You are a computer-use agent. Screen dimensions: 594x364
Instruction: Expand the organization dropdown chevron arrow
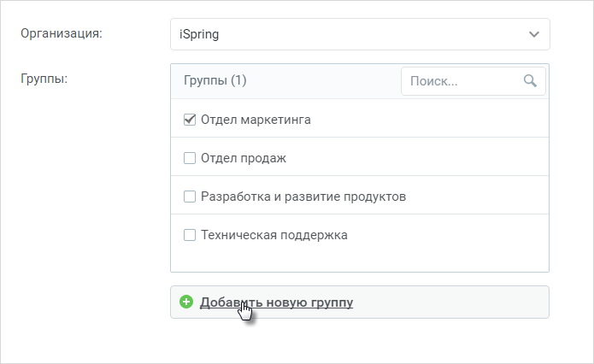coord(534,34)
